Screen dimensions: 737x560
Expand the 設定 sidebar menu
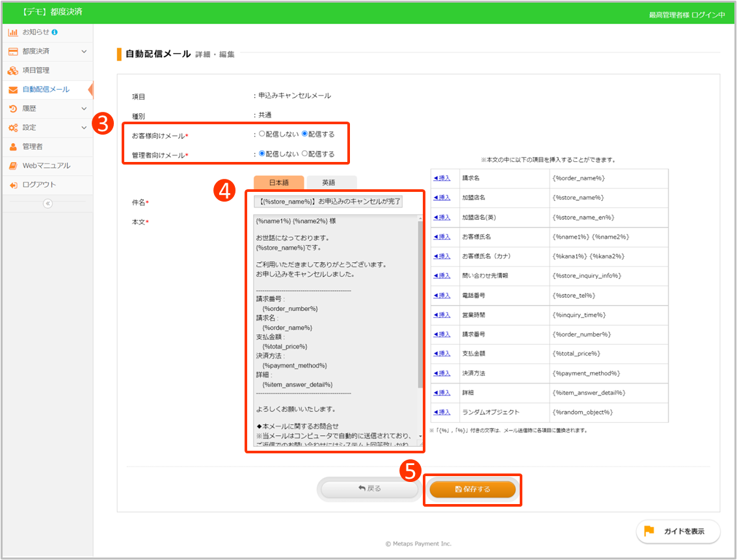click(83, 127)
